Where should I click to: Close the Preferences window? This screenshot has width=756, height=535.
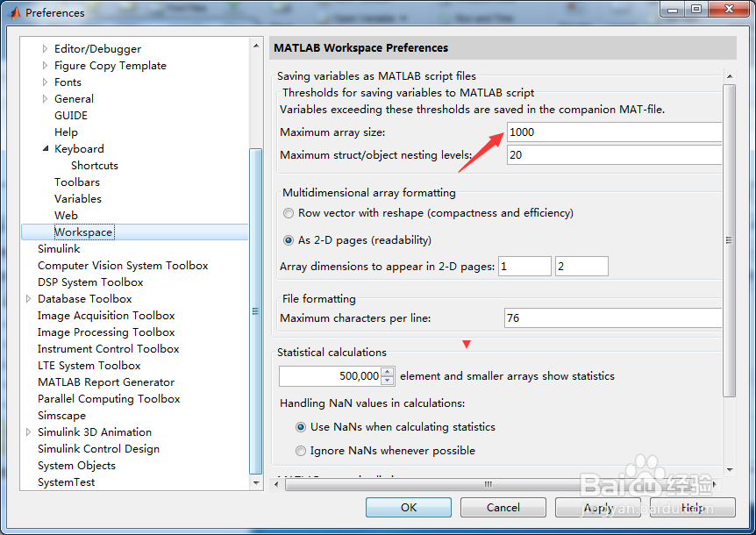pyautogui.click(x=730, y=9)
